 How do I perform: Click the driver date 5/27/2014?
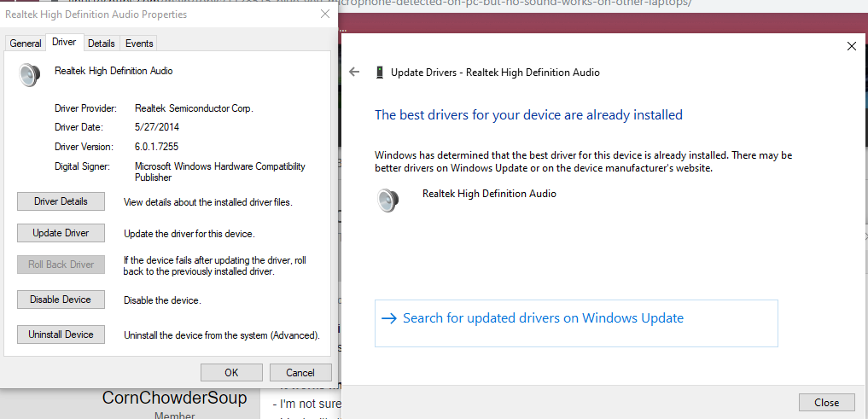click(157, 127)
